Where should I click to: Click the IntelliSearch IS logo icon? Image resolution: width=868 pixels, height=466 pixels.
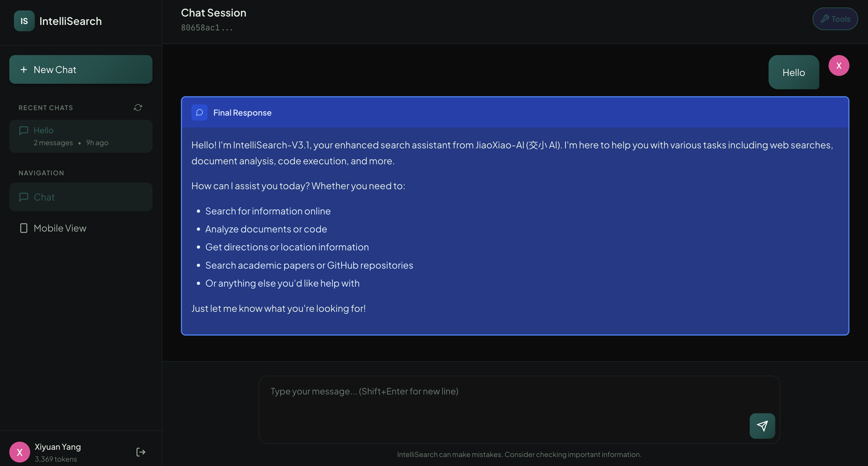pos(24,21)
